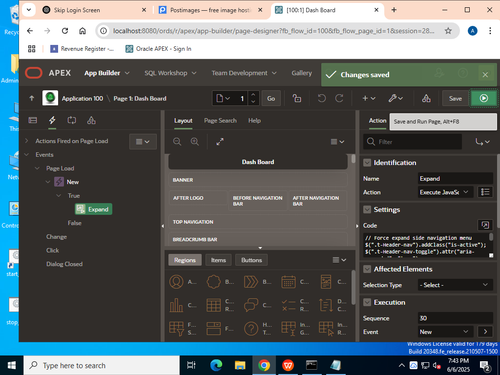Open the Action dropdown showing Execute JavaScript

click(x=445, y=192)
